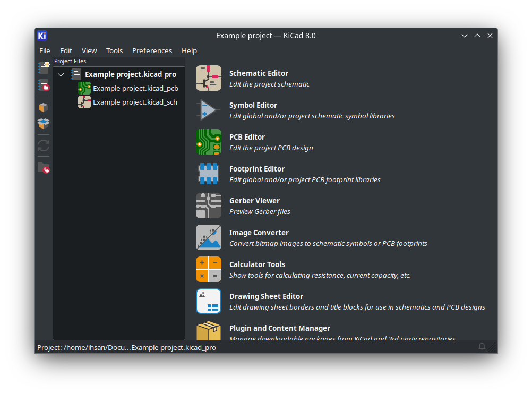The height and width of the screenshot is (394, 532).
Task: Refresh the project tree
Action: (x=44, y=145)
